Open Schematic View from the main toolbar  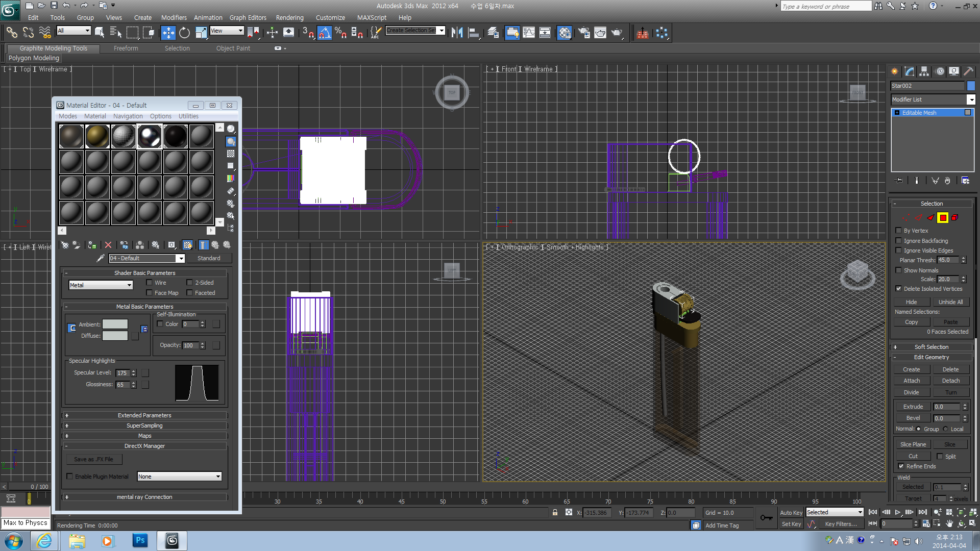click(545, 33)
